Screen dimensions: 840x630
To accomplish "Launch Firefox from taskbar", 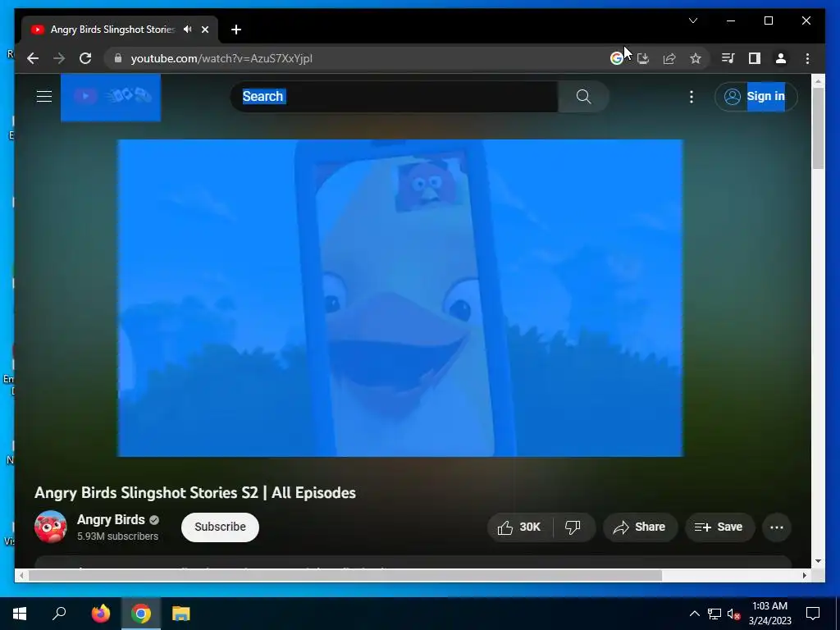I will click(x=100, y=614).
